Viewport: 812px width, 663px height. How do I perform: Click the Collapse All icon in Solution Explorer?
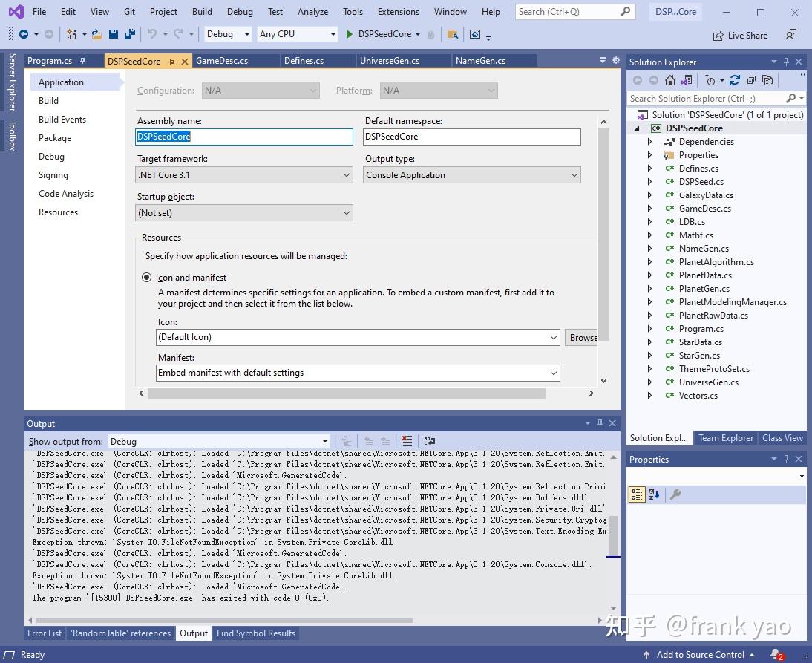[751, 80]
